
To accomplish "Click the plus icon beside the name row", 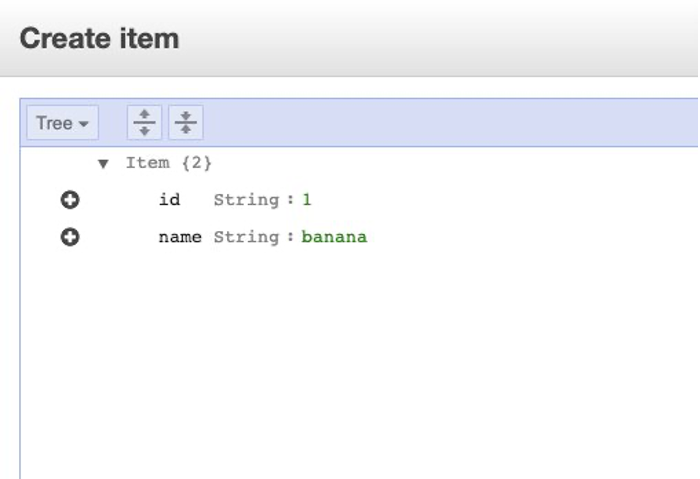I will click(x=70, y=237).
